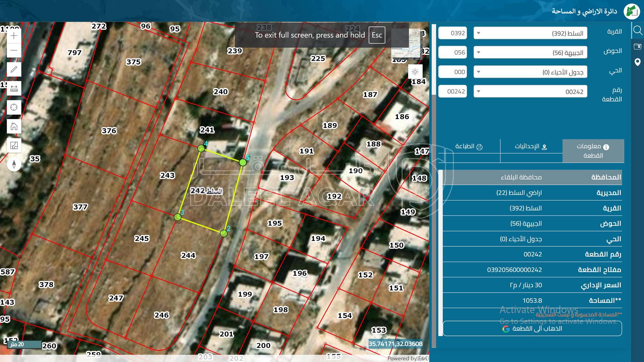Click the locate crosshair icon

coord(14,107)
